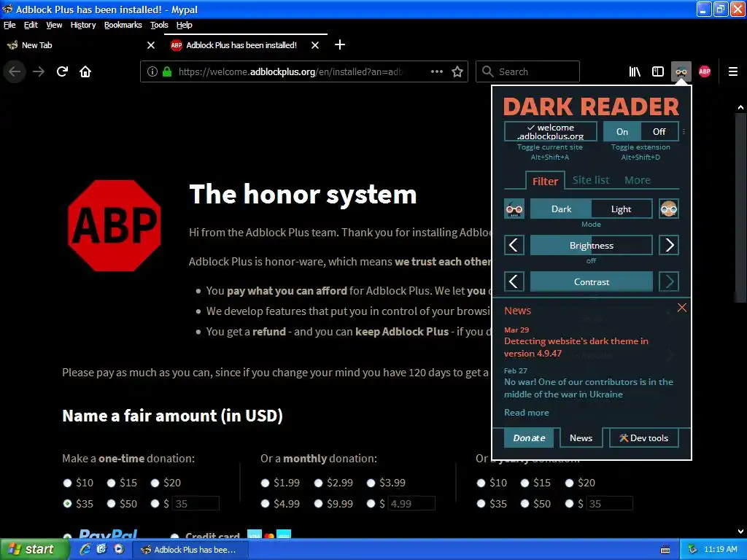Click the tray icon next to the clock
Viewport: 747px width, 560px height.
pos(692,550)
